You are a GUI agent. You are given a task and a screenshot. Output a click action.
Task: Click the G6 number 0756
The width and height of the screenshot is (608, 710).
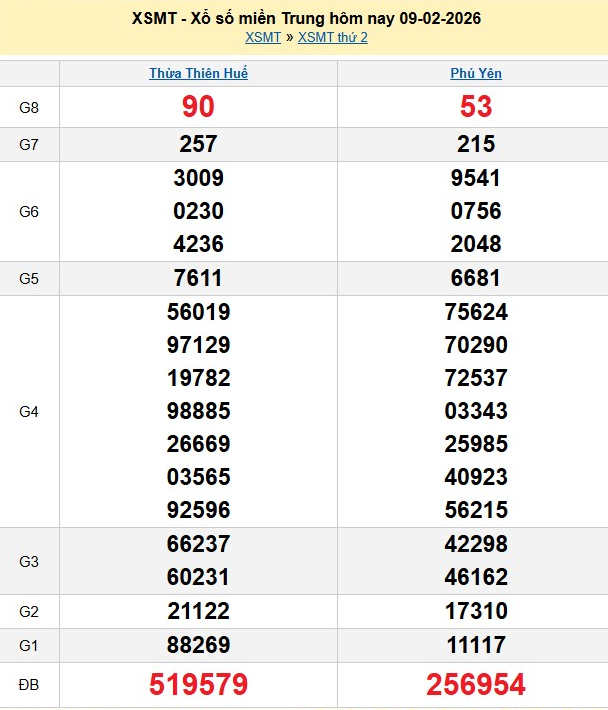476,211
